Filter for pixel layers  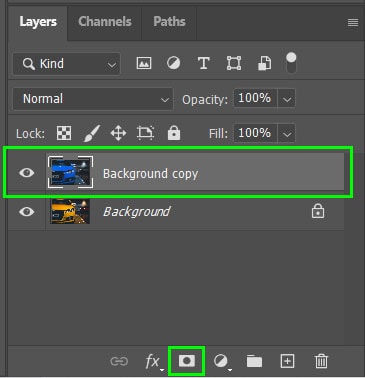[144, 63]
